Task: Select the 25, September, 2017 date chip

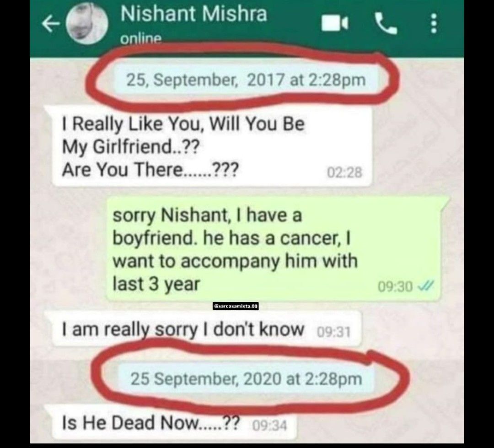Action: 246,80
